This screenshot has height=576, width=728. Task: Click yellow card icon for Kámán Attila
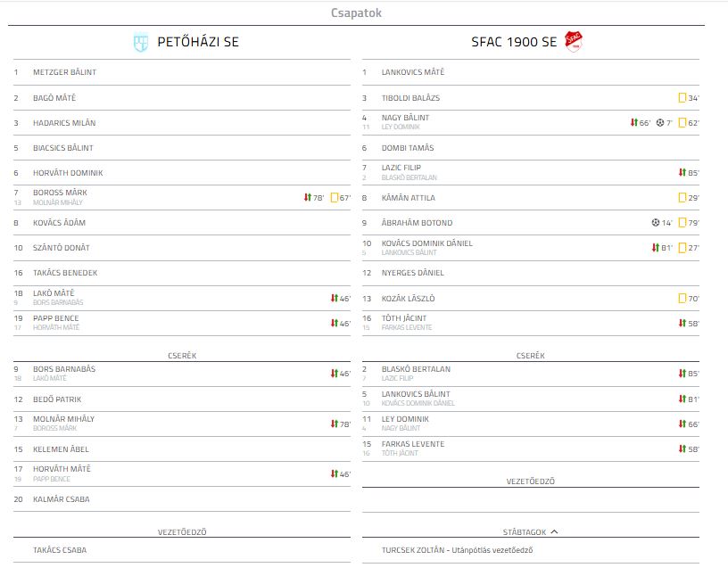[x=682, y=197]
